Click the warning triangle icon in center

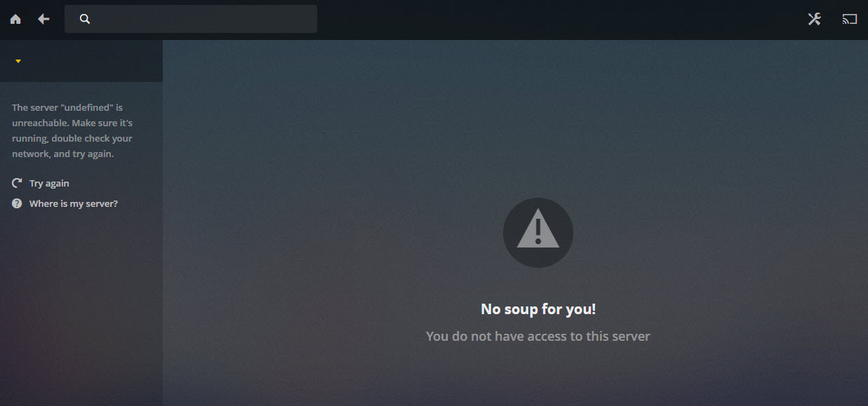click(x=538, y=229)
